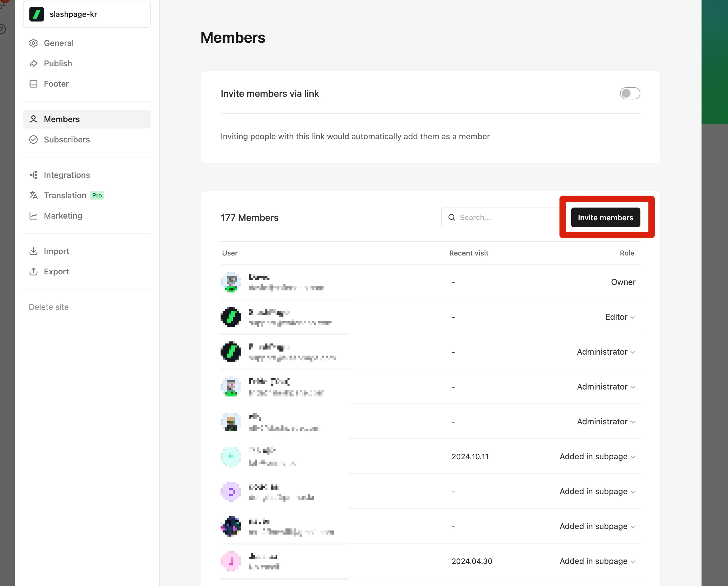Click the Footer layout icon
Image resolution: width=728 pixels, height=586 pixels.
[33, 84]
